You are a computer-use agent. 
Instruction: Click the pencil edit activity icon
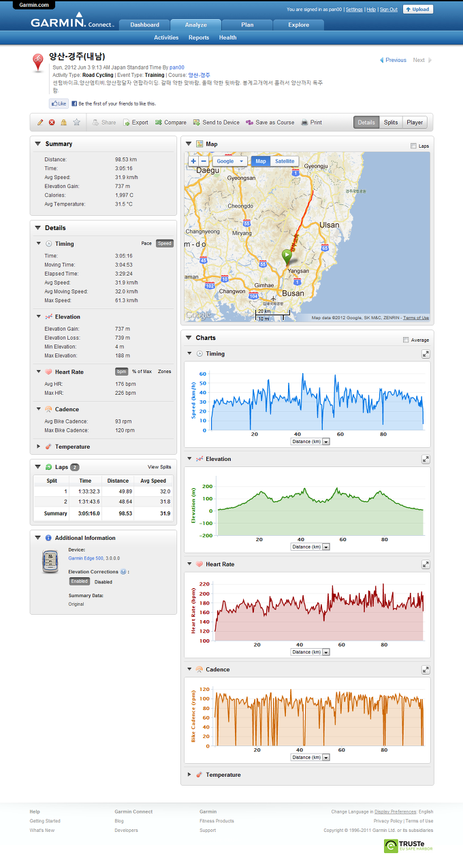[x=40, y=123]
